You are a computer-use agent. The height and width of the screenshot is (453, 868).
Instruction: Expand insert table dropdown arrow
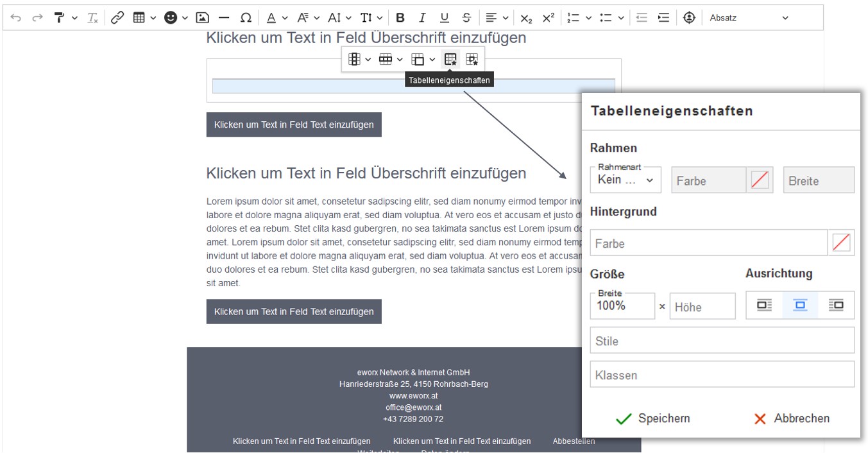click(153, 18)
